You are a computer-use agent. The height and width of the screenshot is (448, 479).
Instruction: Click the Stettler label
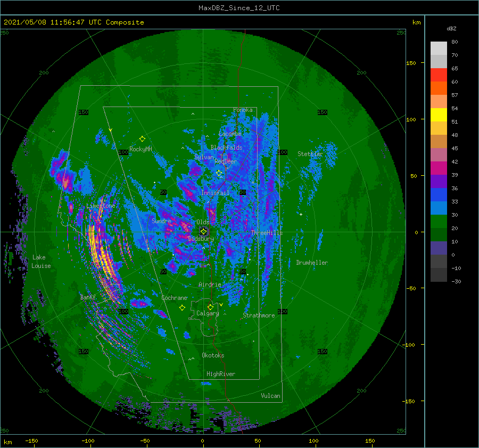point(310,154)
